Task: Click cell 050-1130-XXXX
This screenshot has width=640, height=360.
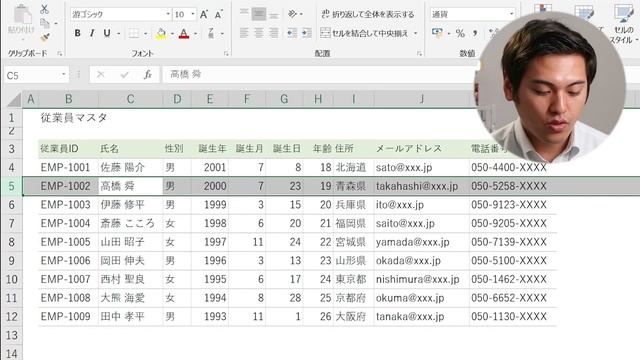Action: pyautogui.click(x=513, y=316)
